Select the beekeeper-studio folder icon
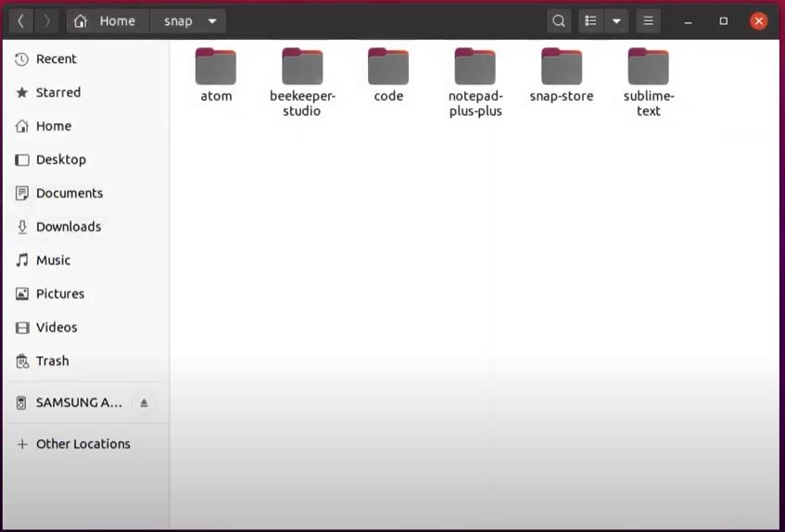Image resolution: width=785 pixels, height=532 pixels. [x=302, y=66]
